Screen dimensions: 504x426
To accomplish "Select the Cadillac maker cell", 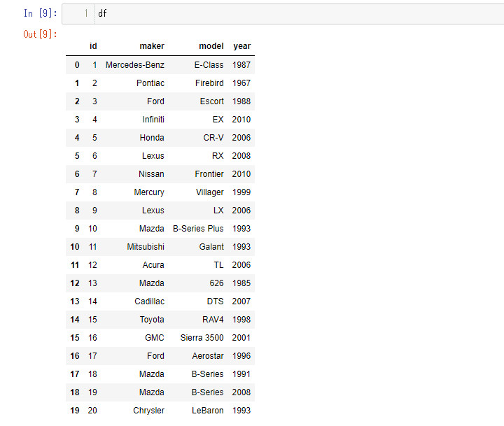I will pyautogui.click(x=150, y=301).
